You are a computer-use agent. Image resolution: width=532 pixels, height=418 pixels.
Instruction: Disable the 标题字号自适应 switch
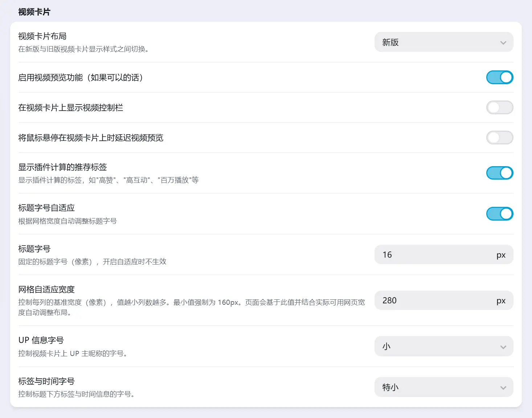pyautogui.click(x=499, y=214)
